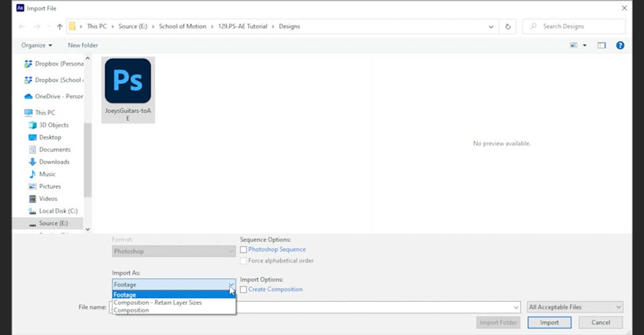
Task: Click School of Motion in breadcrumb
Action: point(182,26)
